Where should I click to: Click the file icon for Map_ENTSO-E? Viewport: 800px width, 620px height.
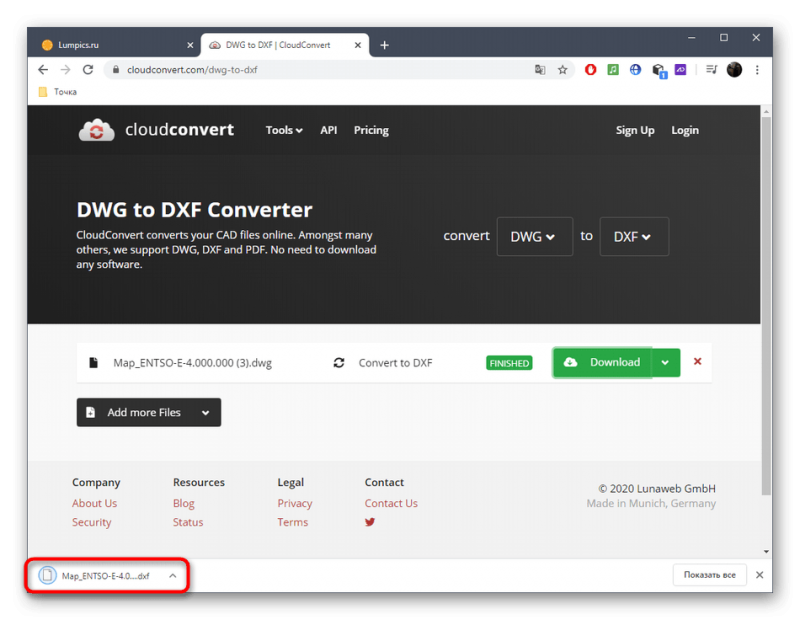(x=93, y=362)
